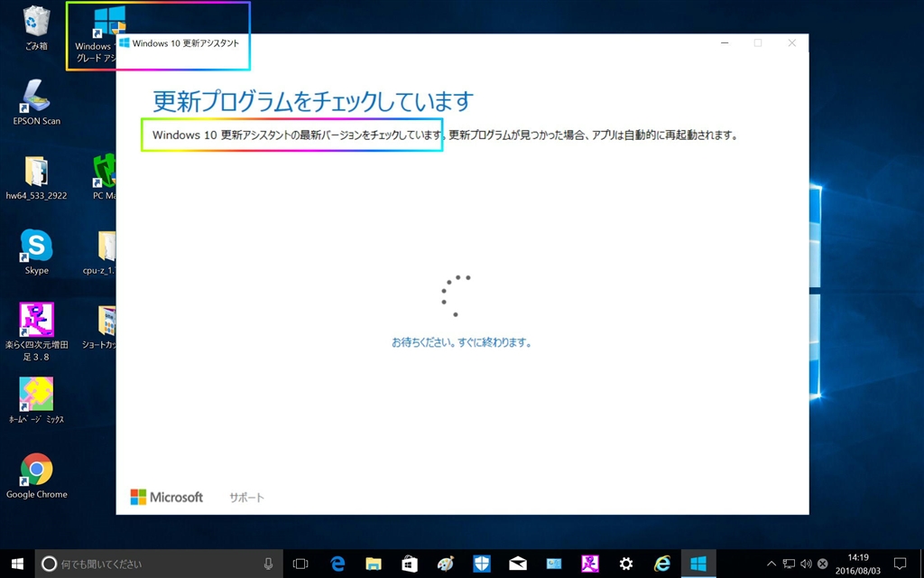Click the 更新プログラムをチェックしています heading
Image resolution: width=924 pixels, height=578 pixels.
point(313,101)
